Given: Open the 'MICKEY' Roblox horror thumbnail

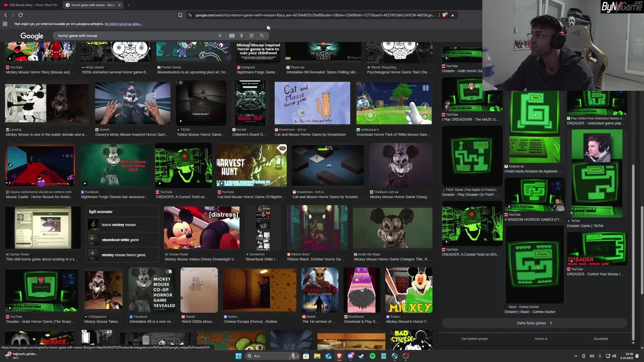Looking at the screenshot, I should [409, 290].
